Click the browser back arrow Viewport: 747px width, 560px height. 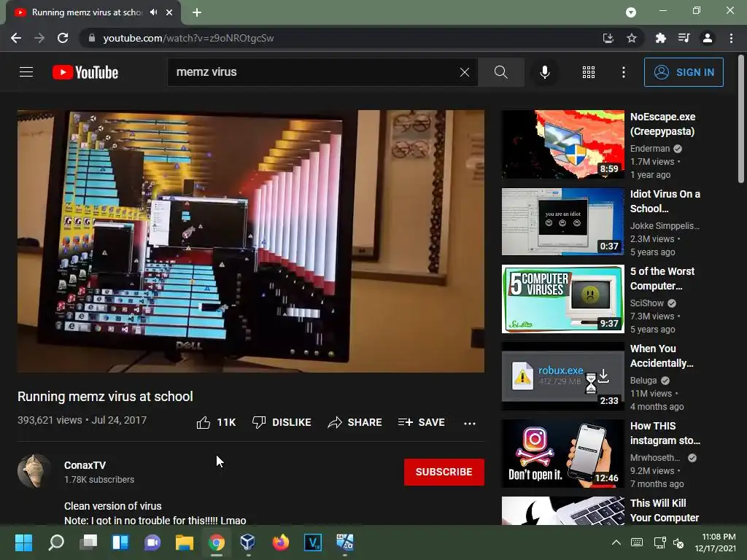pos(16,38)
